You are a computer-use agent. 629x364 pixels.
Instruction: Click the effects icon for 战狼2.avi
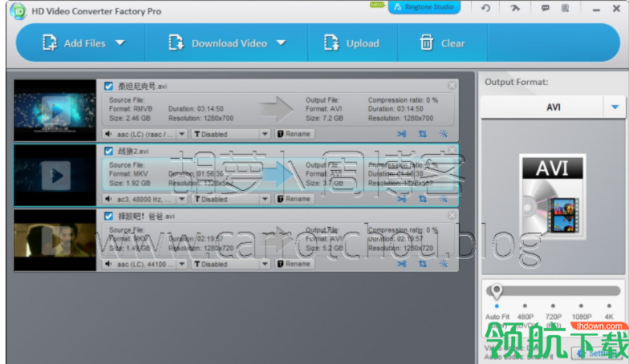tap(443, 199)
